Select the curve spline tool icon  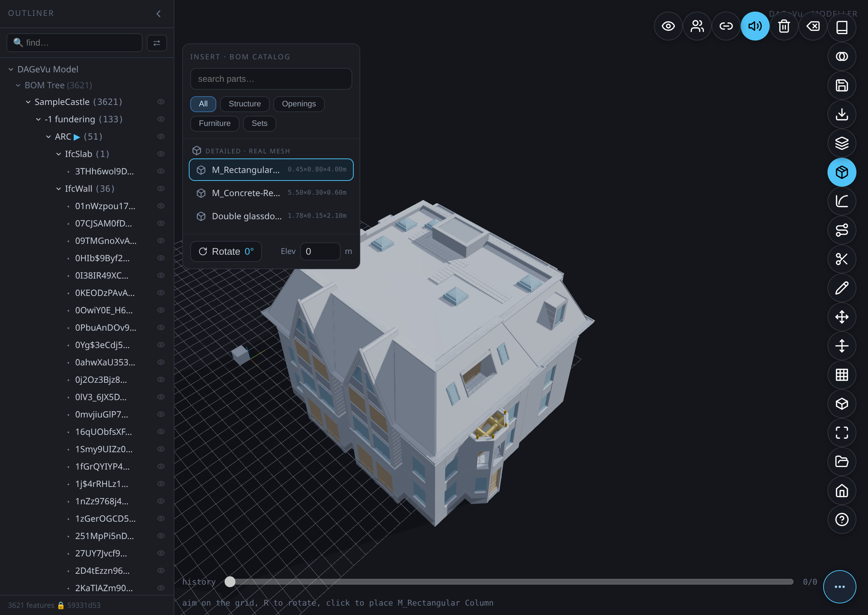(x=842, y=201)
